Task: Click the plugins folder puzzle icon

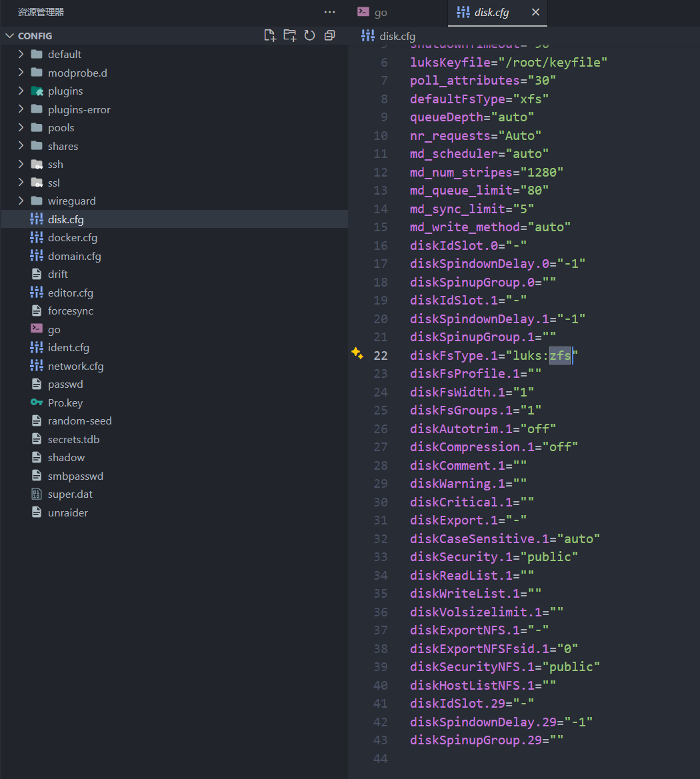Action: click(x=37, y=91)
